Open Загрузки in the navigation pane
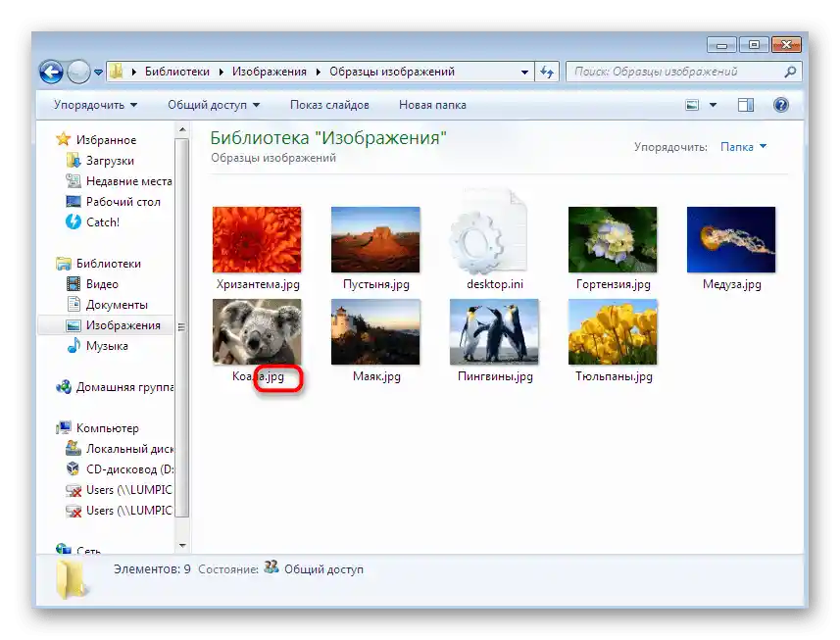The height and width of the screenshot is (640, 840). point(110,161)
